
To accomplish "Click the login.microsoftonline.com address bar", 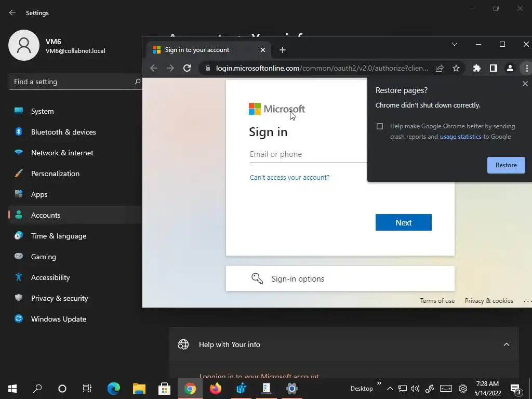I will tap(322, 68).
